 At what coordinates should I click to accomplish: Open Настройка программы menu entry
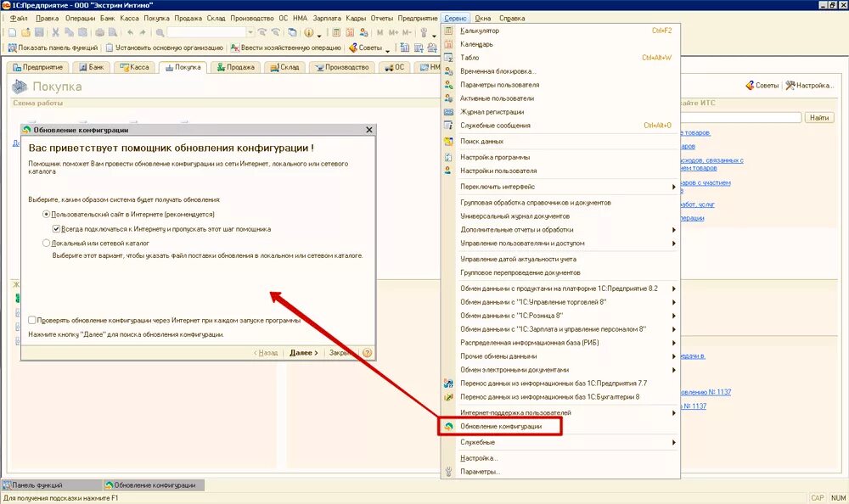coord(560,158)
